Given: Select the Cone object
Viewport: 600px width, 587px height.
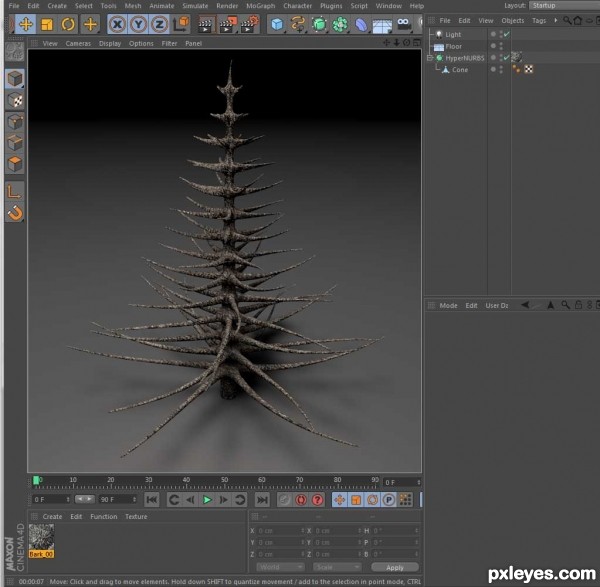Looking at the screenshot, I should (x=460, y=70).
